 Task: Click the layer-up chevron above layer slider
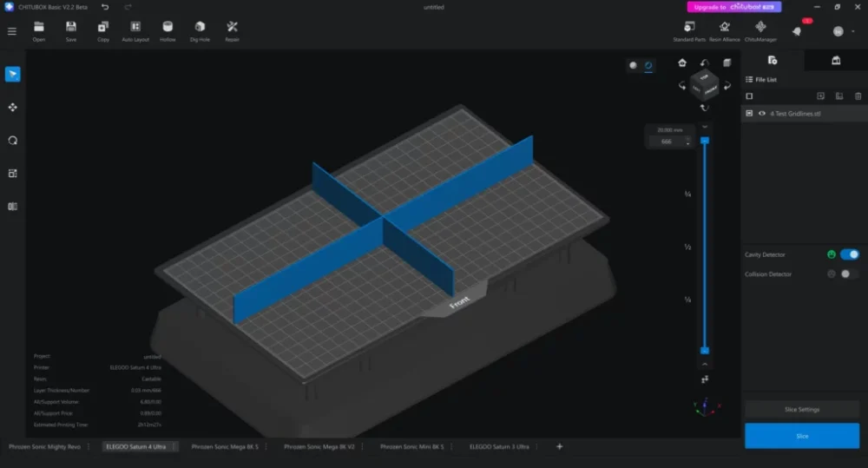coord(705,127)
